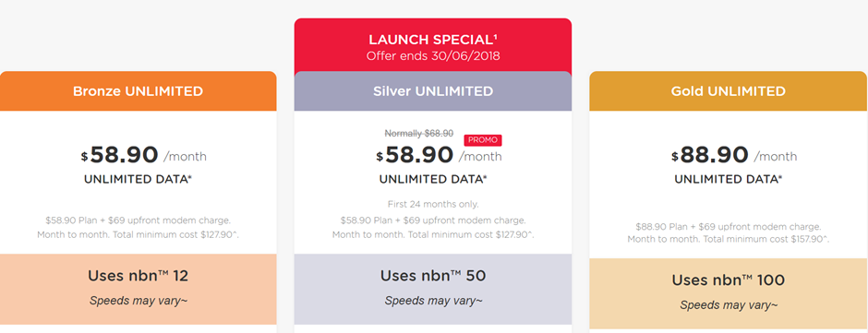Click the Silver $58.90 /month promo price
The image size is (868, 333).
pyautogui.click(x=439, y=156)
